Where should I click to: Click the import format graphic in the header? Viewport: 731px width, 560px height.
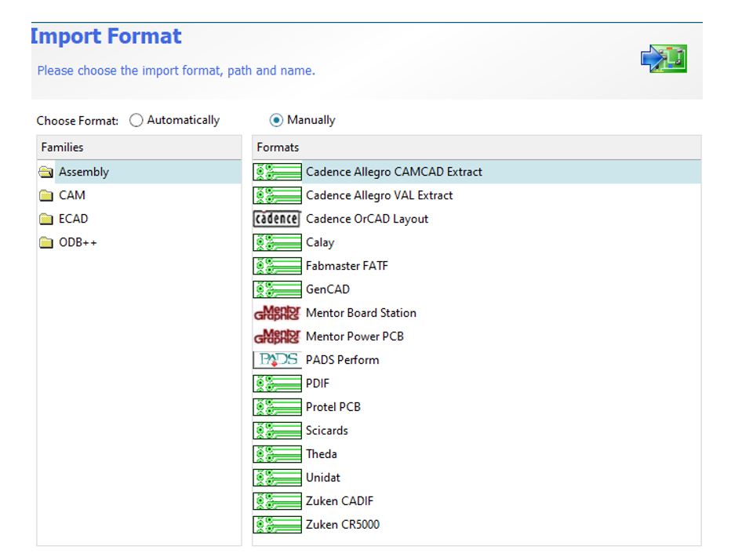(664, 59)
